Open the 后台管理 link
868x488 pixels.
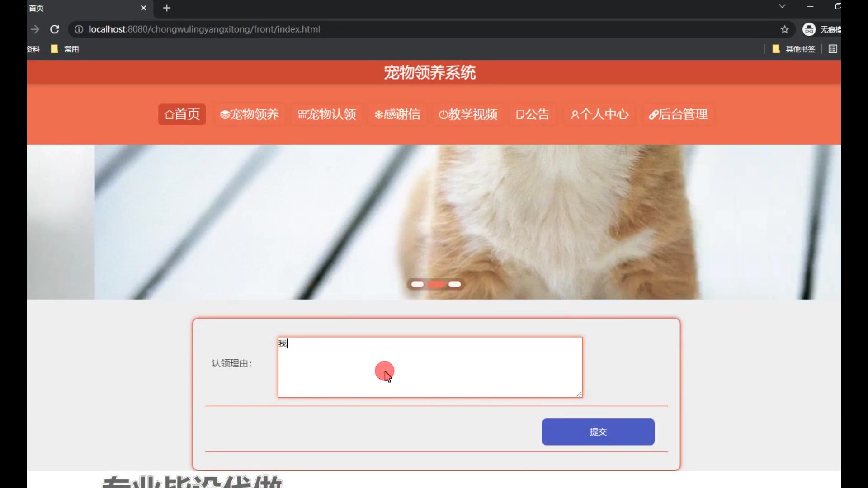[x=678, y=114]
